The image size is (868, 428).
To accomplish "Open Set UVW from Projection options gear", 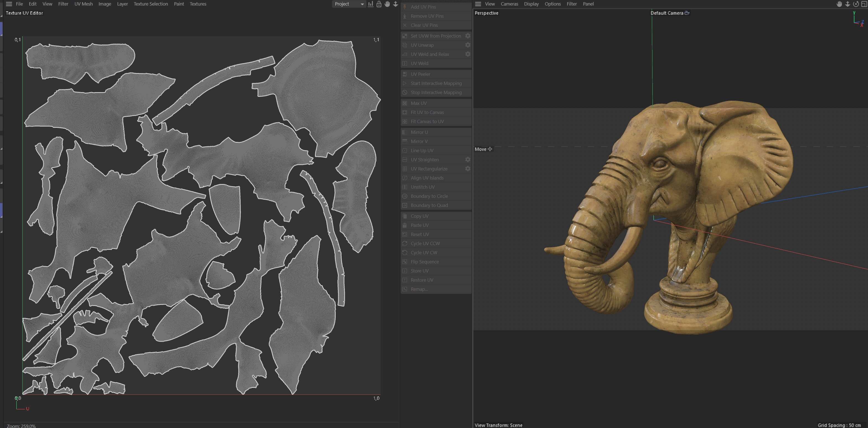I will (x=468, y=36).
